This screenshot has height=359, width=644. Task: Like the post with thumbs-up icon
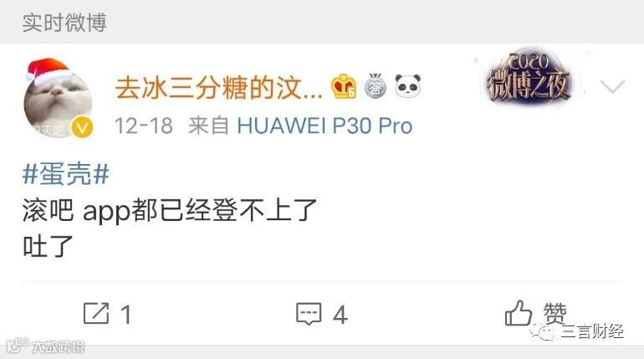coord(519,313)
